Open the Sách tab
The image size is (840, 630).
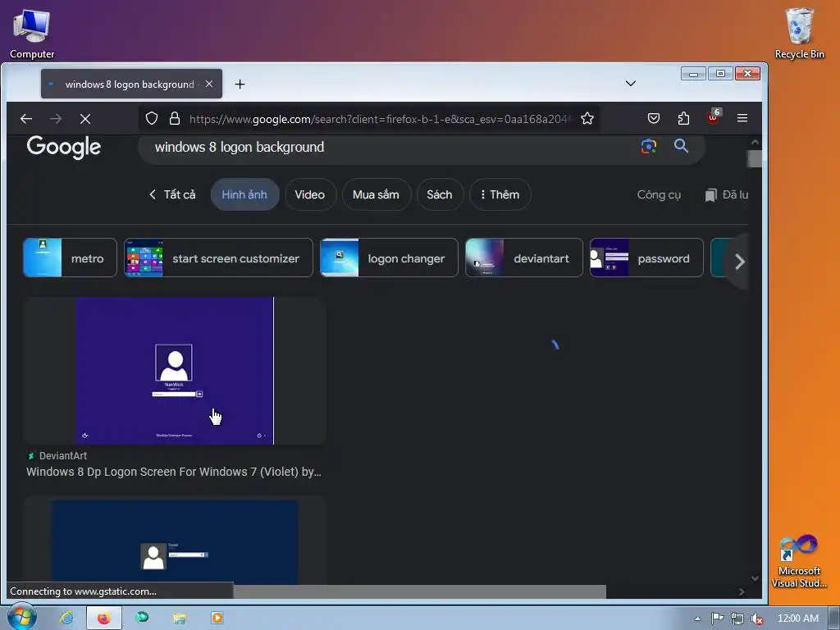coord(440,194)
